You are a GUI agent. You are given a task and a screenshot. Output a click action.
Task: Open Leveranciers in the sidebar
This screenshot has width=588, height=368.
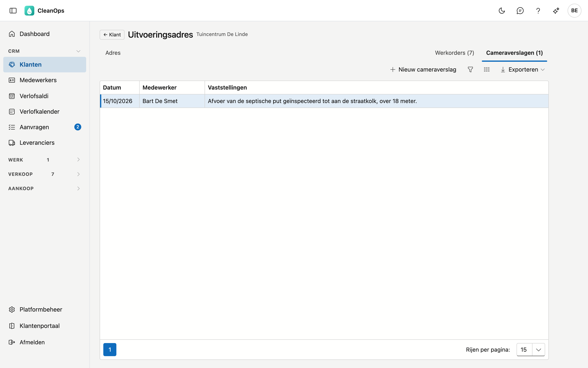point(45,143)
